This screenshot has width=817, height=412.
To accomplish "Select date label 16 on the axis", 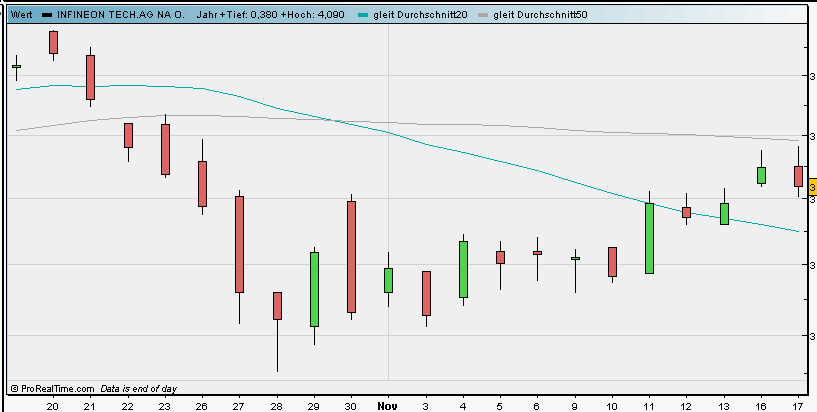I will (761, 406).
